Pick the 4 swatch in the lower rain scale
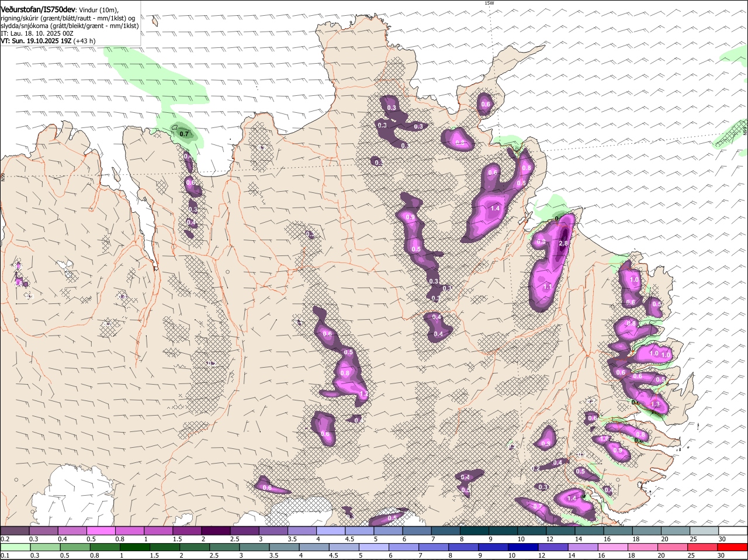 pyautogui.click(x=315, y=547)
